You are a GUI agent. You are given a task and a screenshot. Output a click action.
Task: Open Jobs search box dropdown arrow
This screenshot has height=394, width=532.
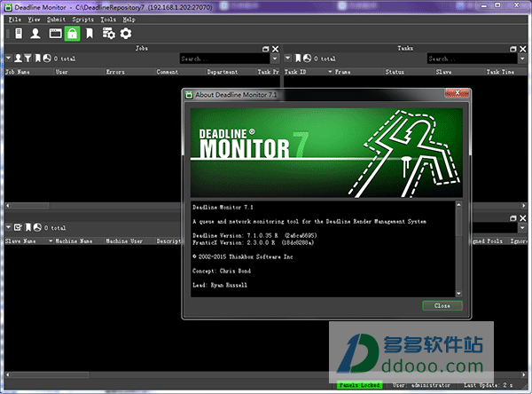tap(275, 59)
